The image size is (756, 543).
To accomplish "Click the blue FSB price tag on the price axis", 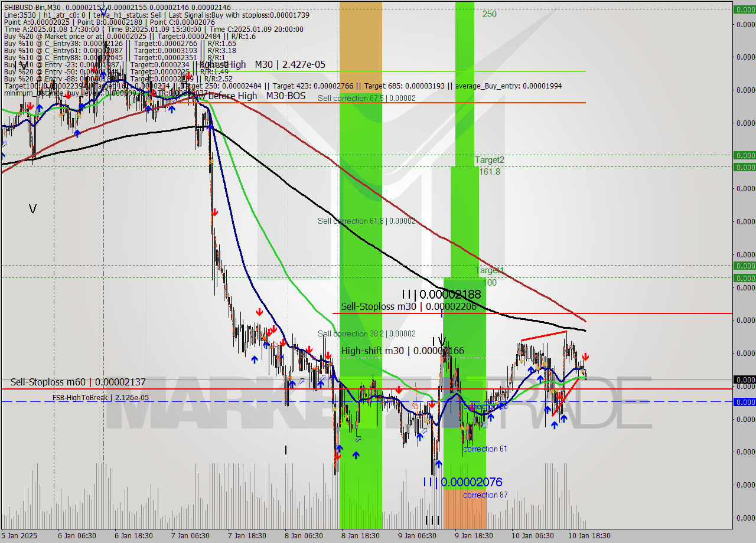I will (x=744, y=401).
